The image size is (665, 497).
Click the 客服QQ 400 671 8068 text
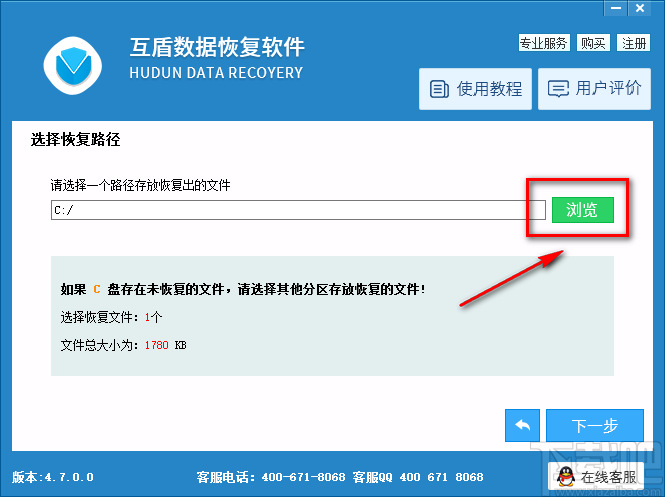(418, 477)
